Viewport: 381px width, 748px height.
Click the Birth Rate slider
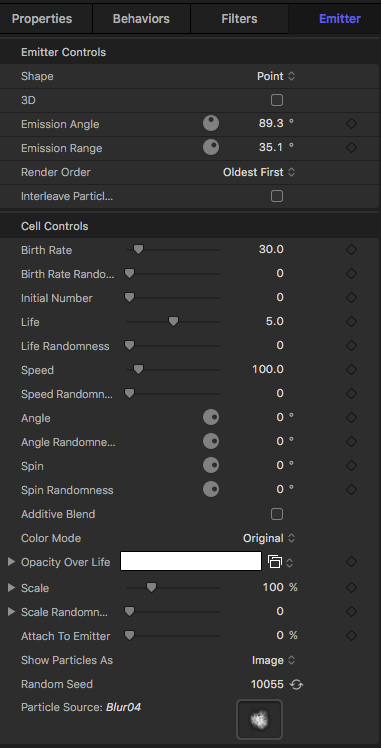174,249
